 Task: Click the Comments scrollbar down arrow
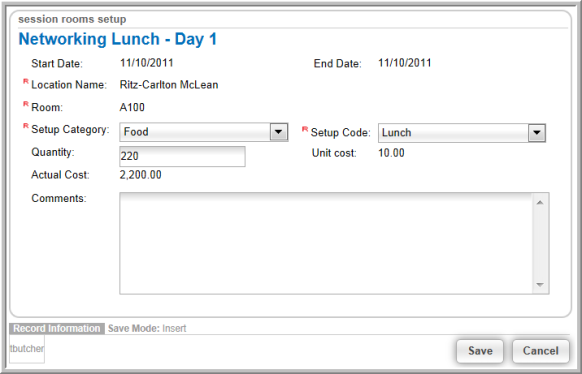540,285
